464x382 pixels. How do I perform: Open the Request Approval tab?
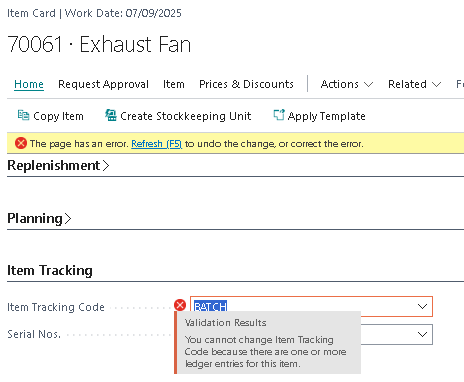coord(103,84)
